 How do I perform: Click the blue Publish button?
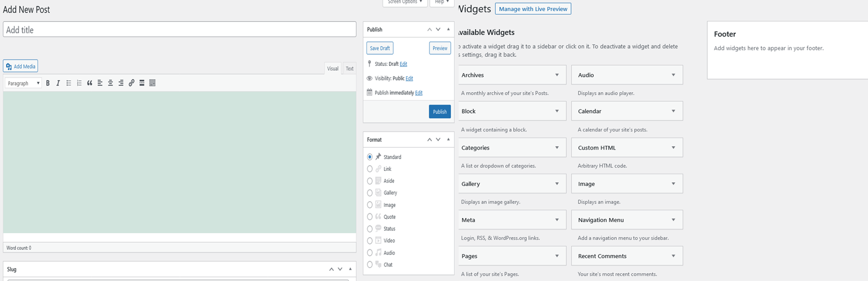tap(440, 111)
